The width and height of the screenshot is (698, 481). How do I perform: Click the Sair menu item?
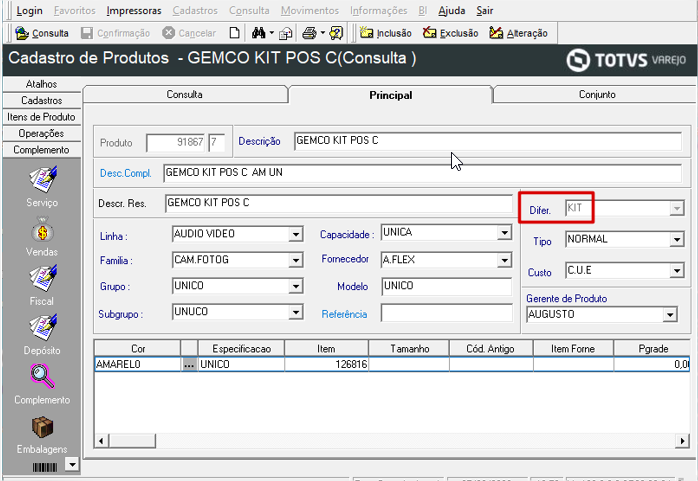tap(485, 10)
